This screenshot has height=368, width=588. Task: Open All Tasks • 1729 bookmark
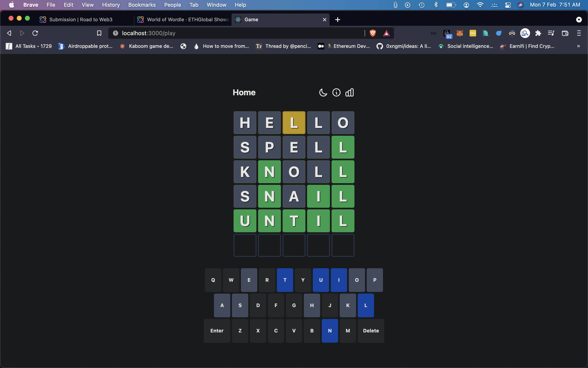(x=29, y=46)
